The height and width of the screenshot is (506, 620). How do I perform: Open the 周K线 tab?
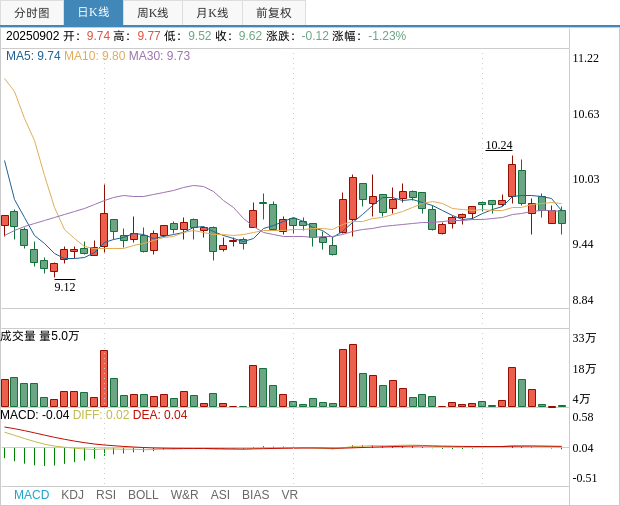(153, 13)
